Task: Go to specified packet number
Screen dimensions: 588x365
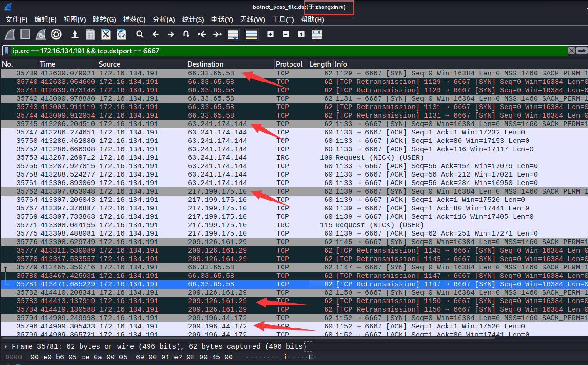Action: point(186,34)
